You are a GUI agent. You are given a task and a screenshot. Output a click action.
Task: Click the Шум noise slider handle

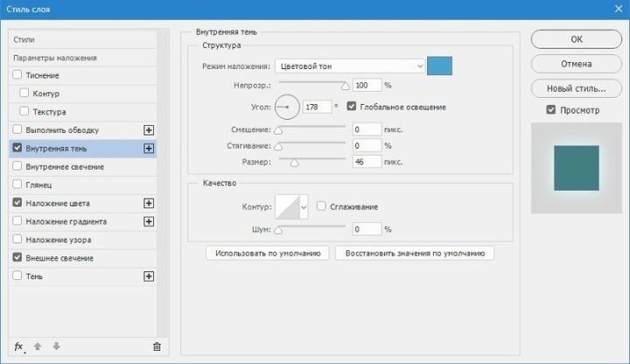(x=278, y=230)
